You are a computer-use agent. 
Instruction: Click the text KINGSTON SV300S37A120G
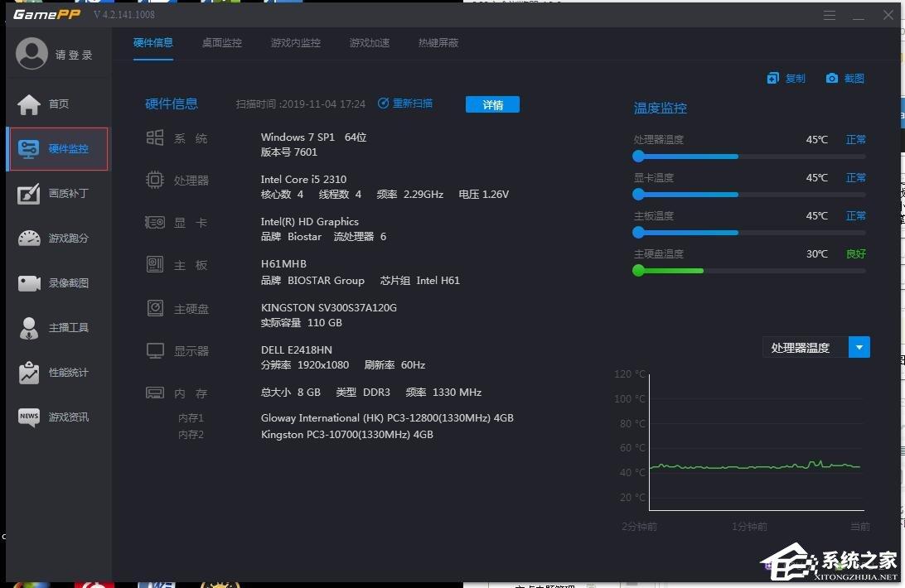[328, 307]
